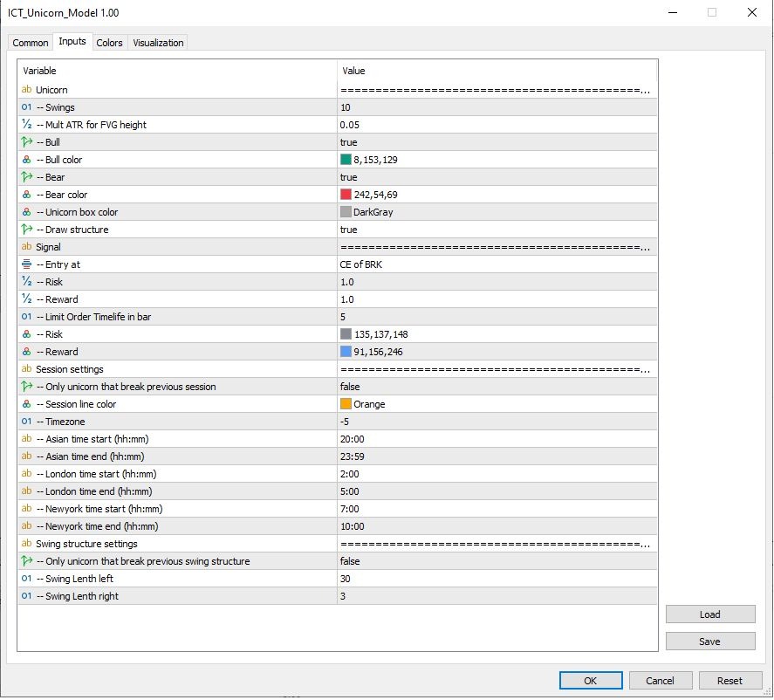Toggle the Draw structure true value
Screen dimensions: 774x700
tap(349, 230)
